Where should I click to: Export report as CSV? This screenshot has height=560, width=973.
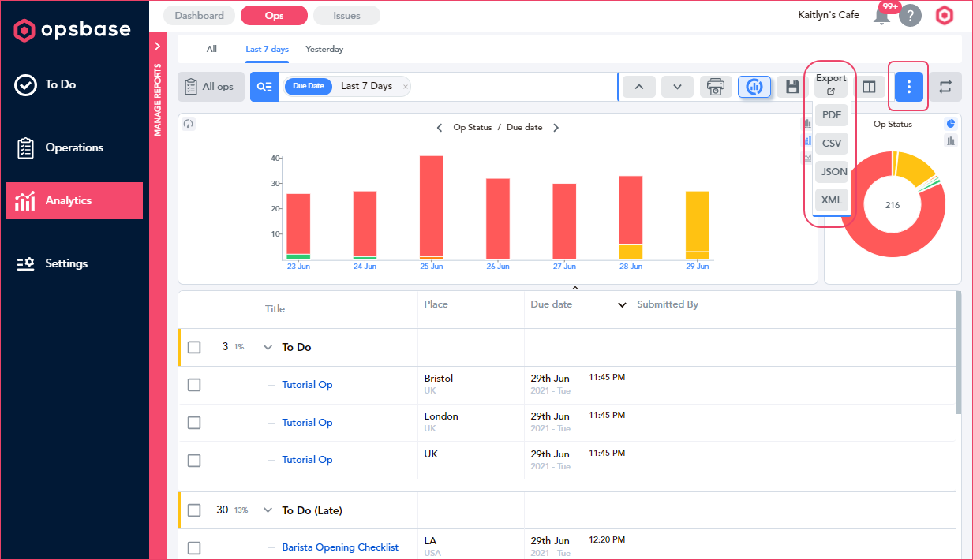click(832, 144)
